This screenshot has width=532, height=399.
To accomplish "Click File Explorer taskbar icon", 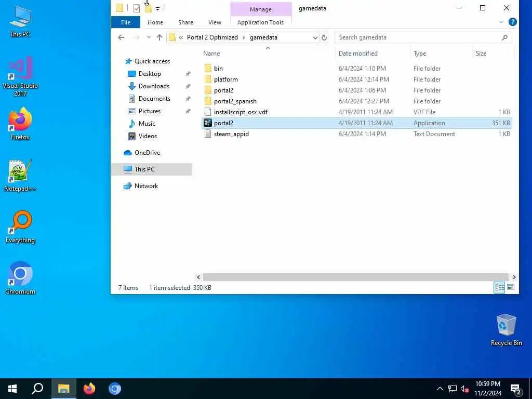I will coord(63,389).
